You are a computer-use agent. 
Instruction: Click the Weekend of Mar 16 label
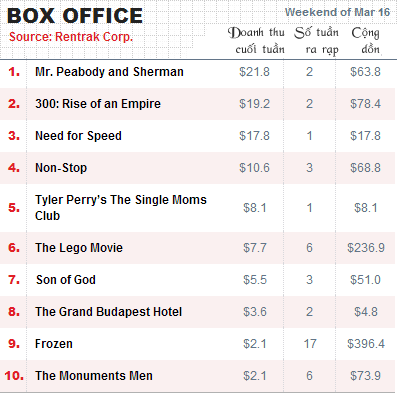pyautogui.click(x=337, y=12)
